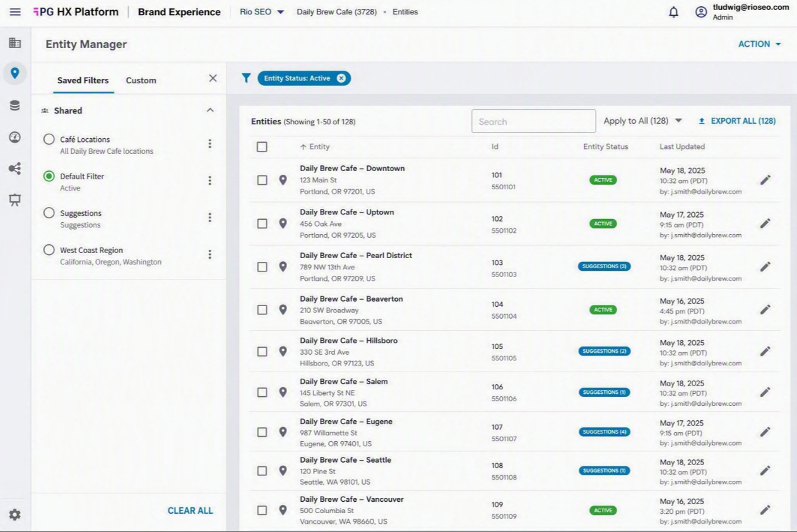Click the funnel filter icon
Screen dimensions: 797x532
246,78
